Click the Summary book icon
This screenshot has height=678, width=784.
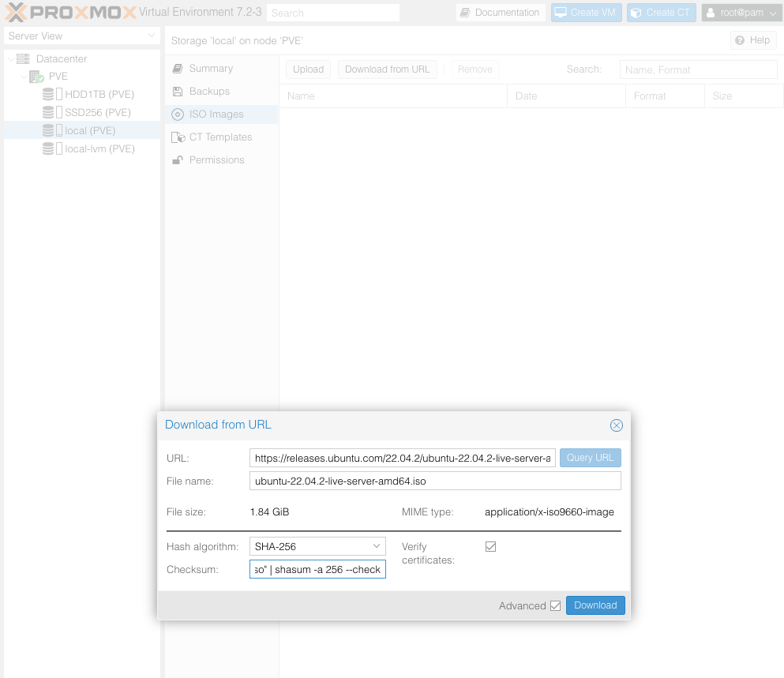tap(178, 69)
